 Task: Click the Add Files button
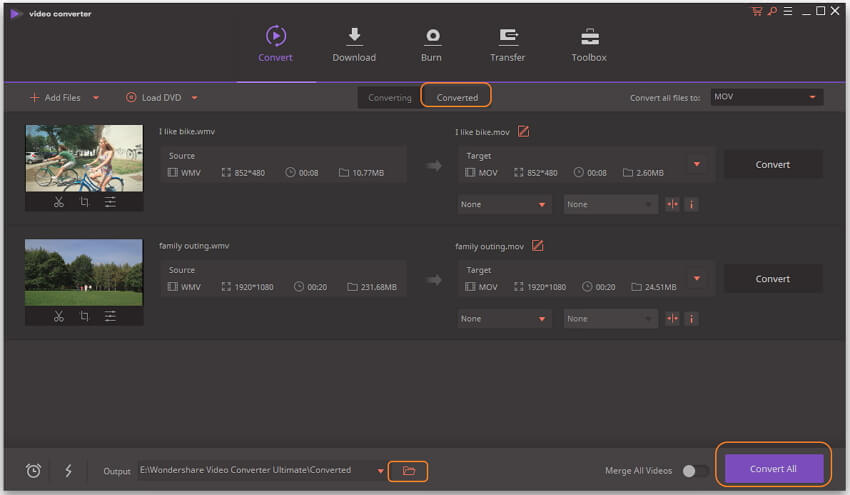click(55, 98)
